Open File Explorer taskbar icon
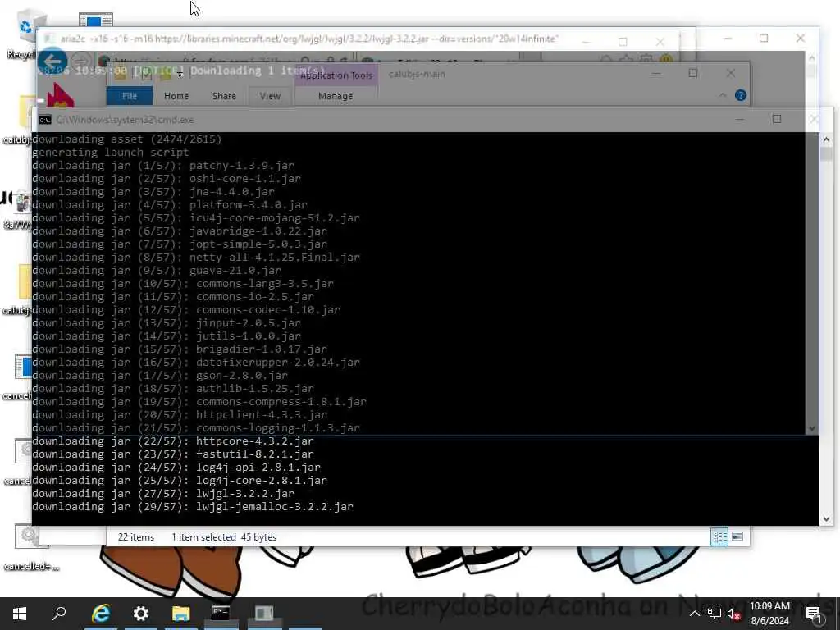The image size is (840, 630). pyautogui.click(x=181, y=614)
